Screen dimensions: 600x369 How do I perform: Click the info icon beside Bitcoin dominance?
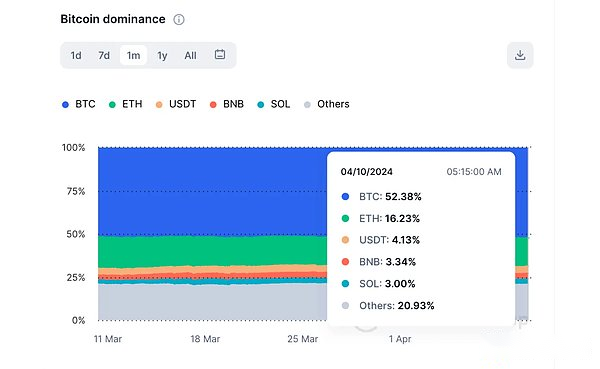(x=179, y=19)
